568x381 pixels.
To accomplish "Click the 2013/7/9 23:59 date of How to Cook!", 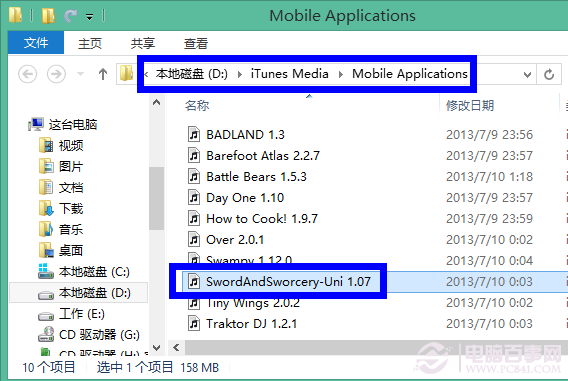I will [x=489, y=219].
